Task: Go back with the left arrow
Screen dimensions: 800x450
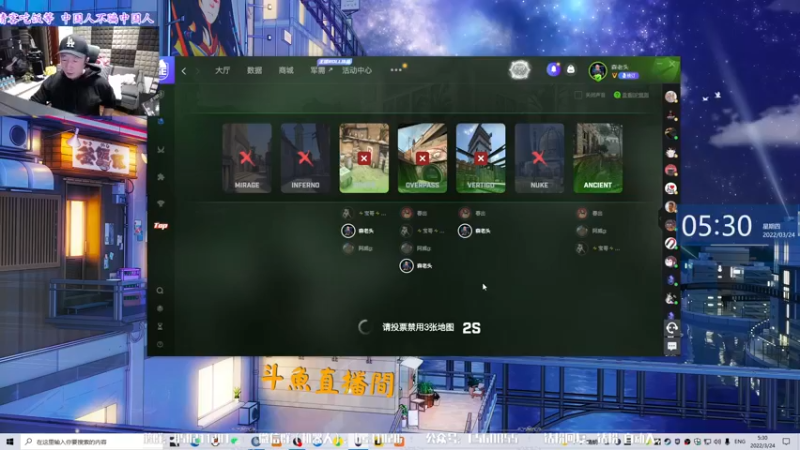Action: pyautogui.click(x=184, y=71)
